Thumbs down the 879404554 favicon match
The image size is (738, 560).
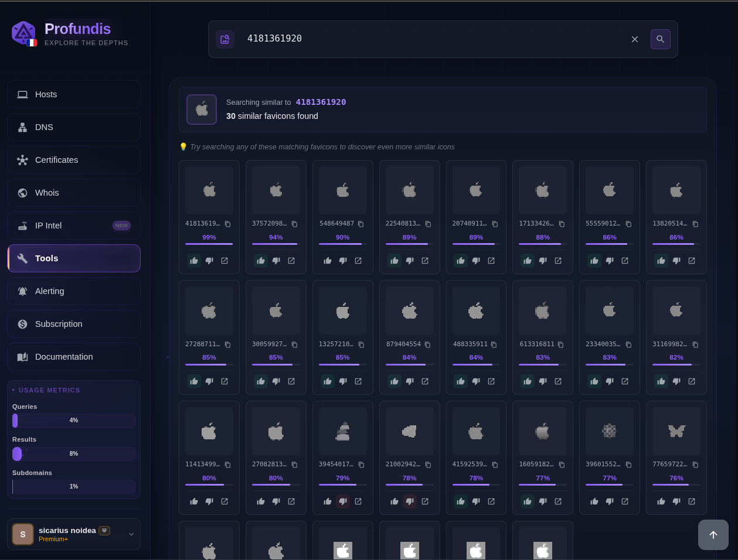(410, 381)
